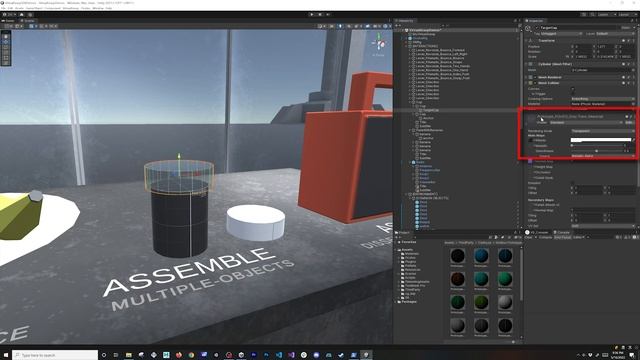Click the Collider Material object field

[x=603, y=104]
